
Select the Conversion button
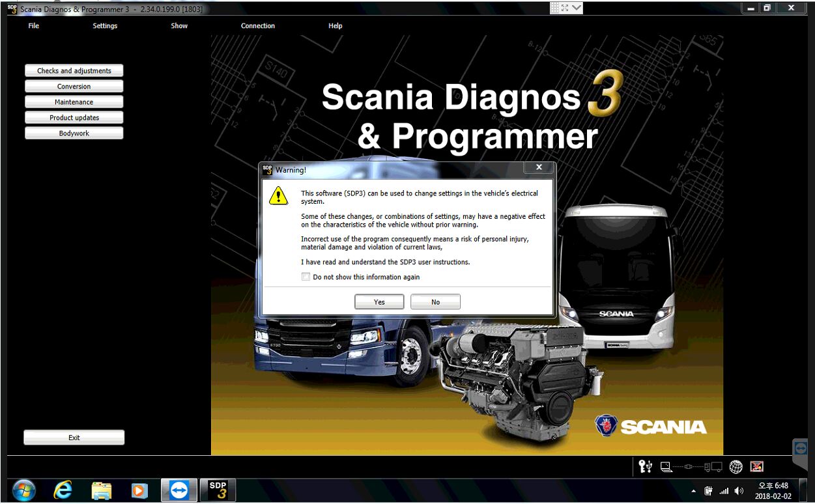click(x=74, y=87)
